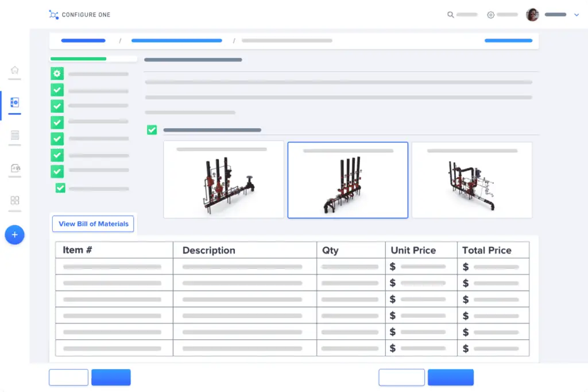Open the dashboard gauge icon in sidebar
588x392 pixels.
tap(15, 168)
